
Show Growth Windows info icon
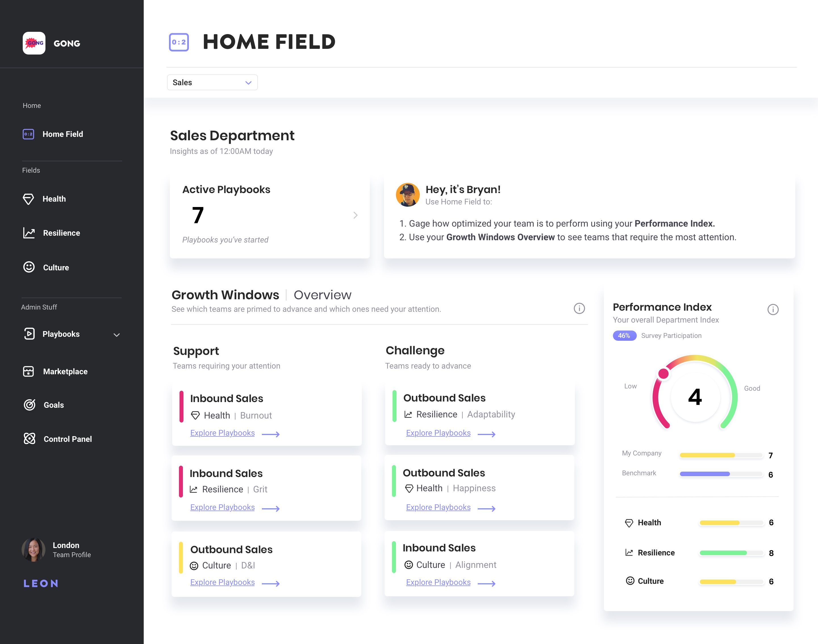click(579, 308)
